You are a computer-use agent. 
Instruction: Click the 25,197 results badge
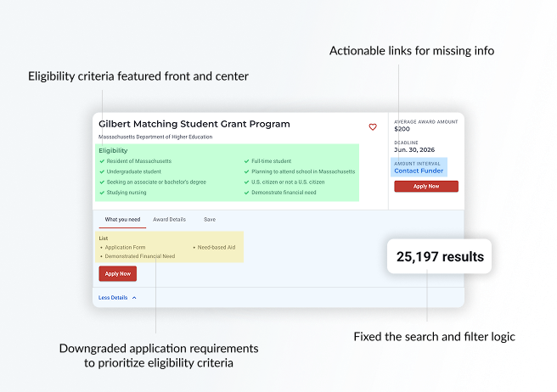coord(439,256)
